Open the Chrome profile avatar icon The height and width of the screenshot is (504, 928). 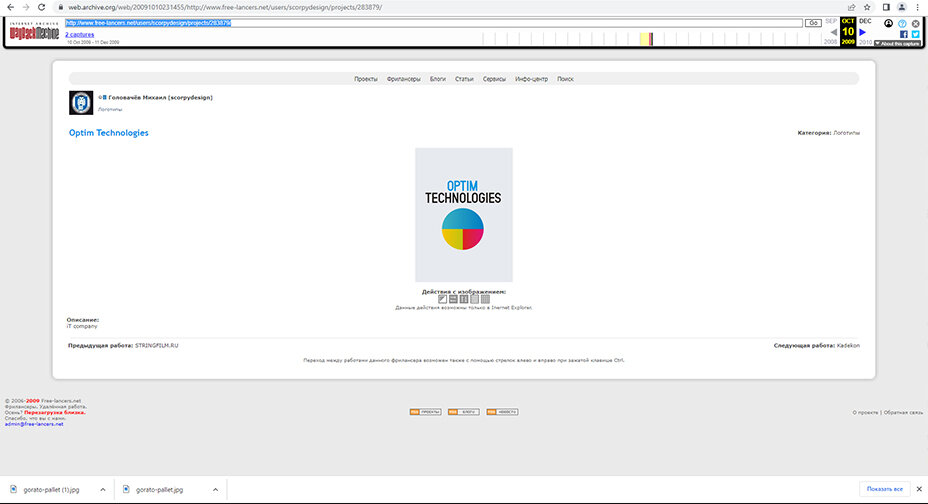point(901,7)
